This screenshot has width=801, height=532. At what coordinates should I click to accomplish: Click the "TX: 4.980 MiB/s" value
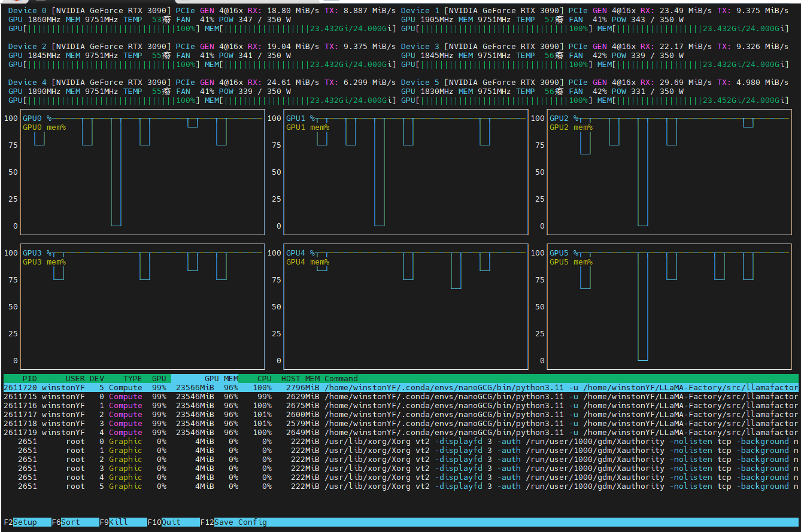click(x=753, y=83)
